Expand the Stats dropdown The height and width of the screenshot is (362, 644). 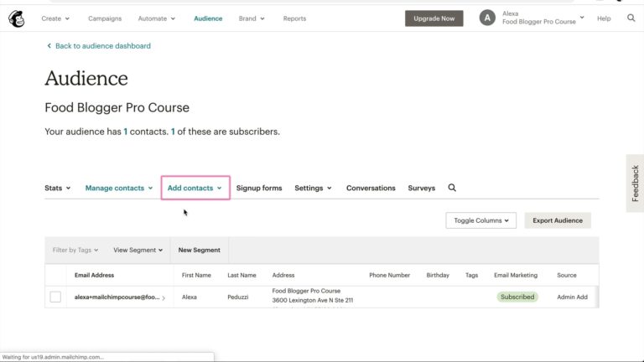tap(58, 188)
